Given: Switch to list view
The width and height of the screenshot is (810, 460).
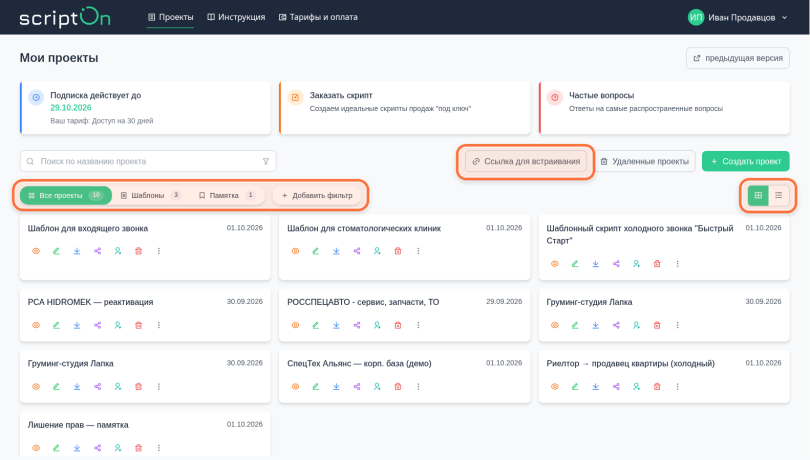Looking at the screenshot, I should click(x=778, y=195).
